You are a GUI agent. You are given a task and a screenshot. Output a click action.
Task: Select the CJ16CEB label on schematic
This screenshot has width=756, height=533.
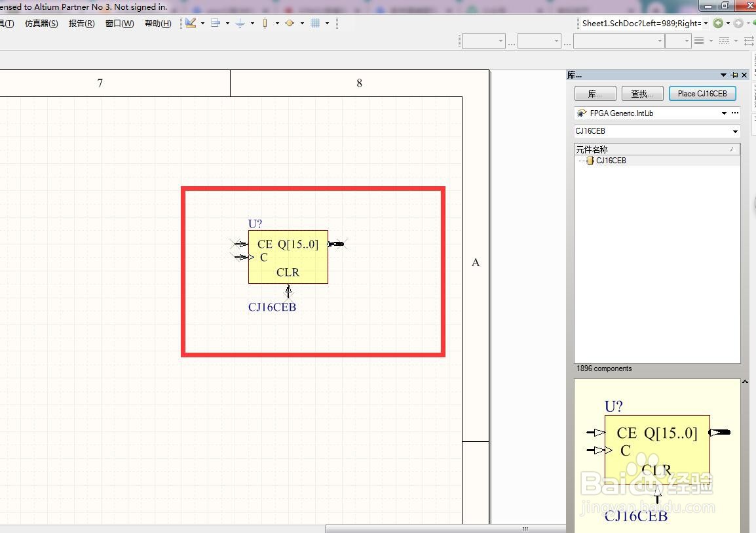click(x=272, y=307)
